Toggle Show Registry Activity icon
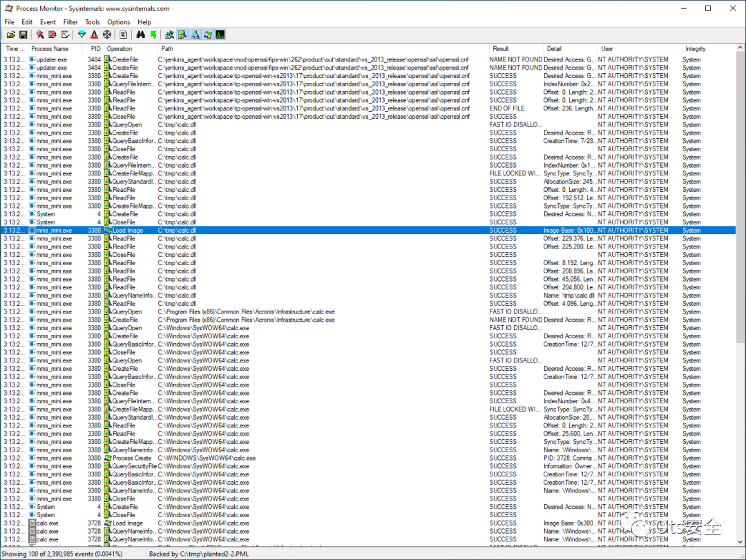746x560 pixels. tap(169, 35)
